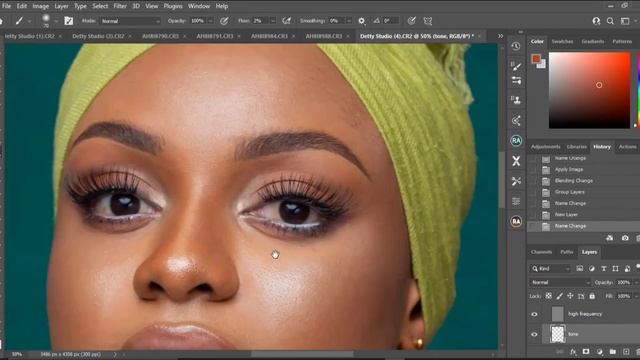The width and height of the screenshot is (640, 360).
Task: Add layer style fx button
Action: [573, 352]
